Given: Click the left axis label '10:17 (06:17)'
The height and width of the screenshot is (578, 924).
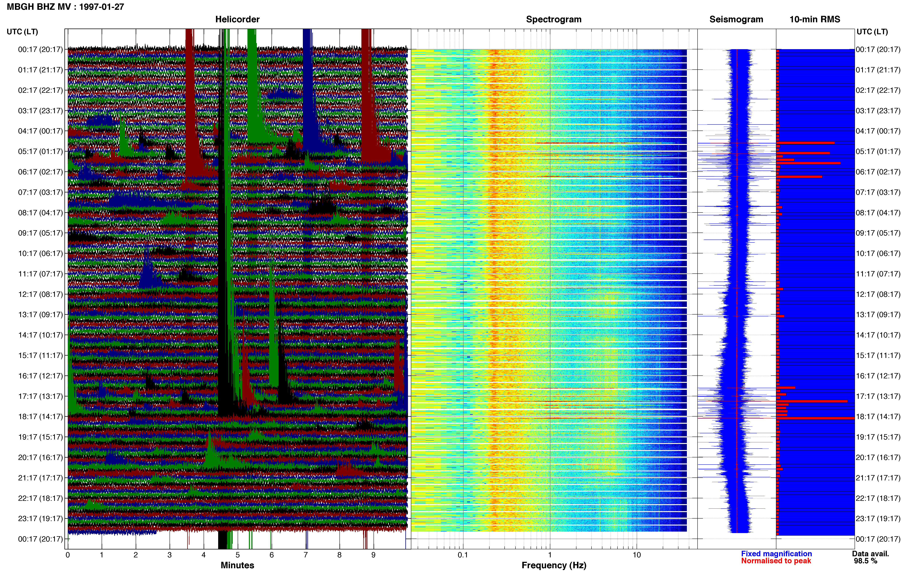Looking at the screenshot, I should [x=41, y=253].
